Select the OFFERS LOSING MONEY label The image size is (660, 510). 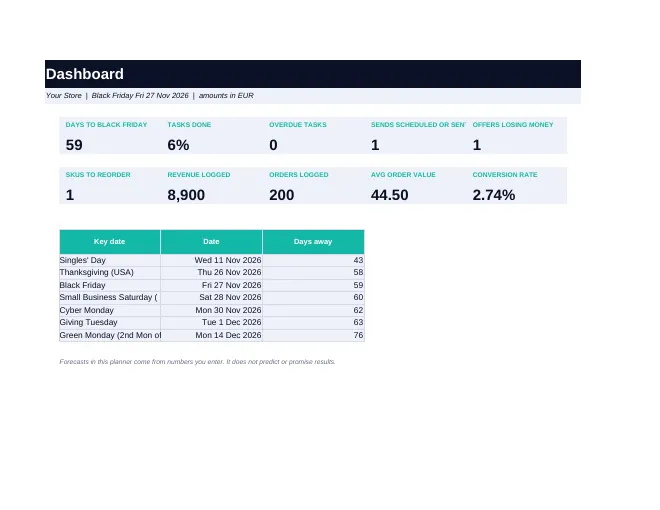(513, 125)
